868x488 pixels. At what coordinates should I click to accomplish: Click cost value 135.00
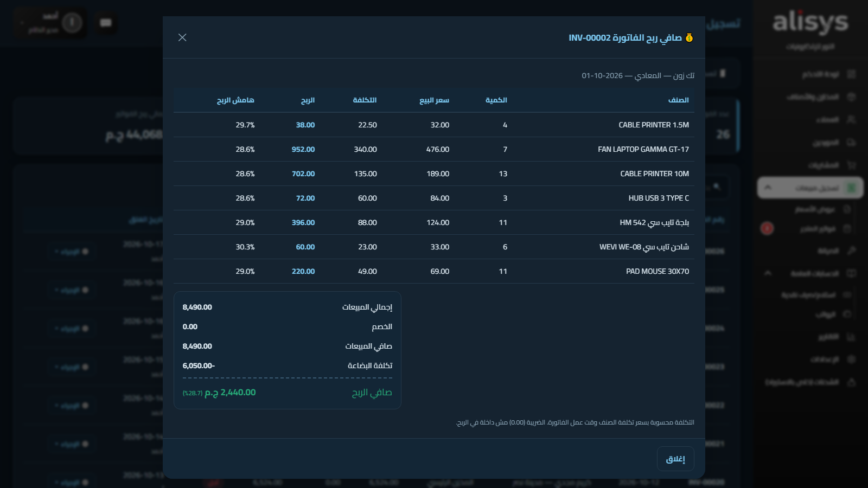point(365,174)
